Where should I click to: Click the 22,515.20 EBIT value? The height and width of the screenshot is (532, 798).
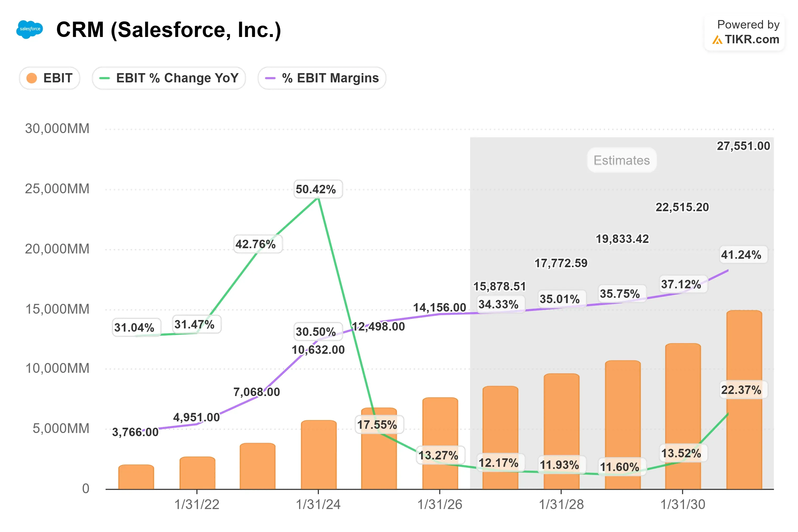pos(682,207)
